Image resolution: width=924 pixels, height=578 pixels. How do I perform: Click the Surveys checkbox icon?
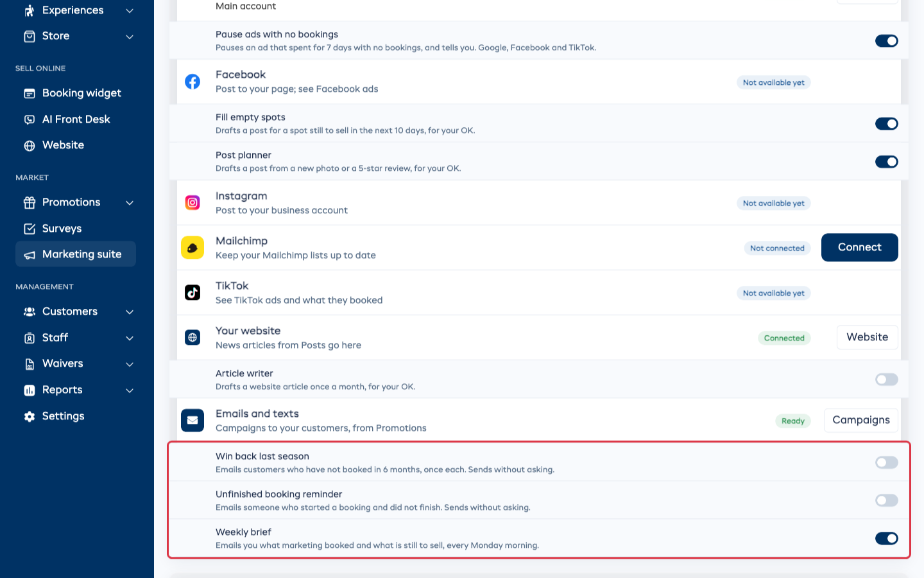(x=30, y=229)
